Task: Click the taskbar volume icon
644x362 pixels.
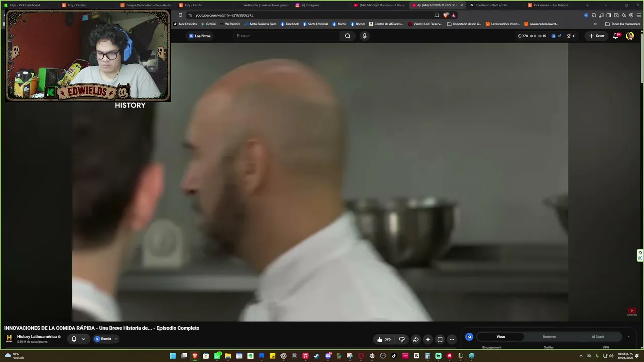Action: 611,356
